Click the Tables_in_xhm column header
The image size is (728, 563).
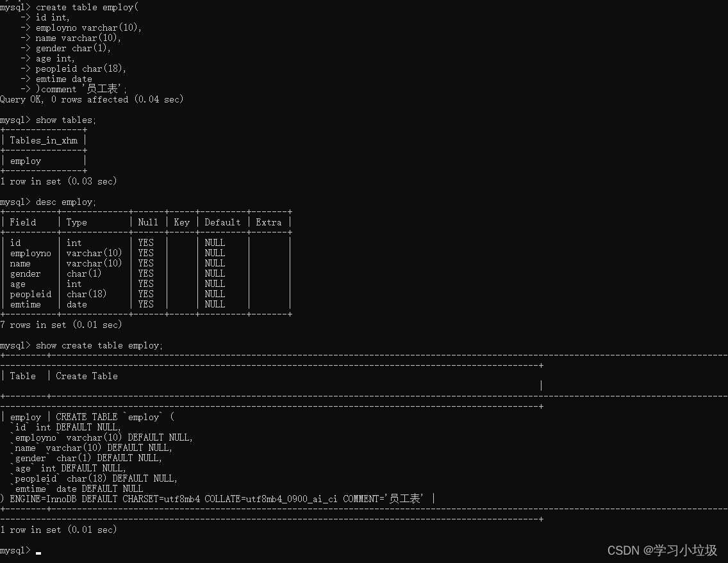coord(44,140)
